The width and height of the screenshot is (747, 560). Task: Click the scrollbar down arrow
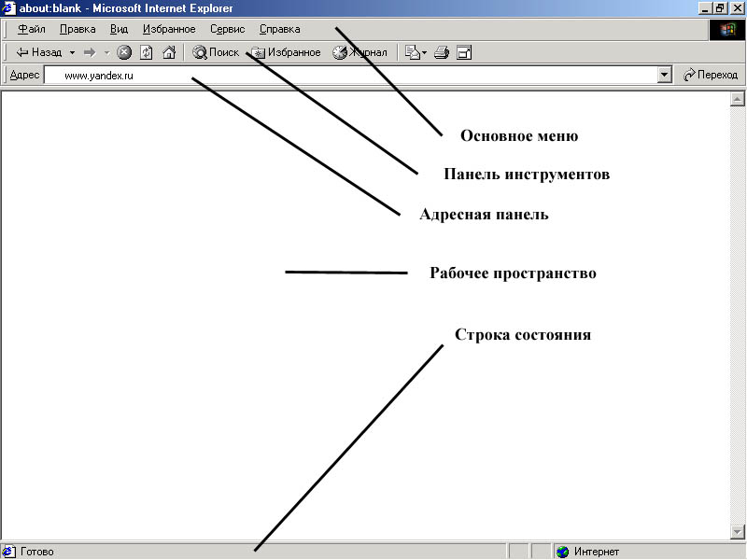coord(737,531)
